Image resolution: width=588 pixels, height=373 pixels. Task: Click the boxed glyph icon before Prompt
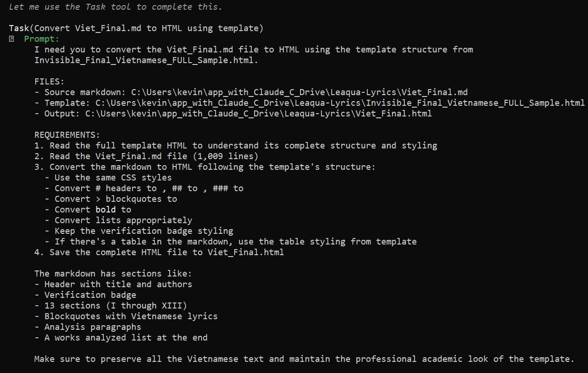12,39
